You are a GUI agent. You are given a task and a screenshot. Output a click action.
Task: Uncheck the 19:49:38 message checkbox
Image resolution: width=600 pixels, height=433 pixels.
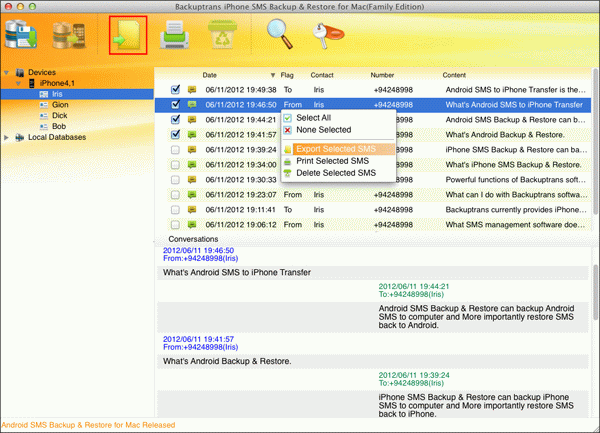click(x=175, y=90)
